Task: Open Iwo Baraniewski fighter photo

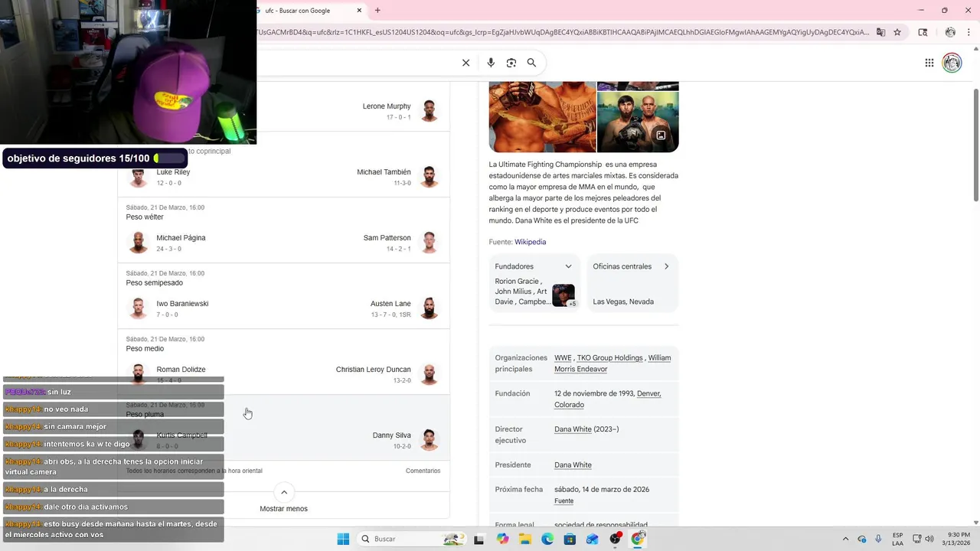Action: pyautogui.click(x=138, y=308)
